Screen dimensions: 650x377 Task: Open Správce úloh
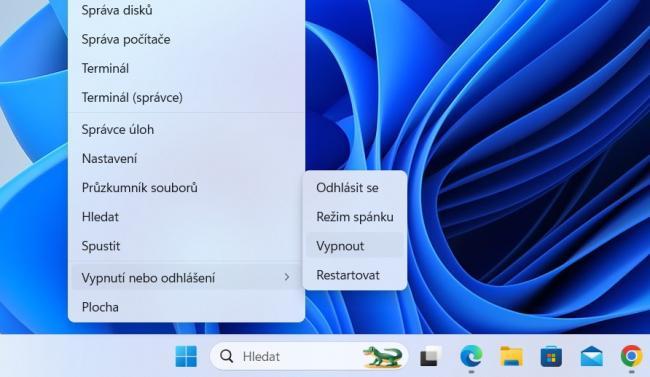(x=187, y=129)
